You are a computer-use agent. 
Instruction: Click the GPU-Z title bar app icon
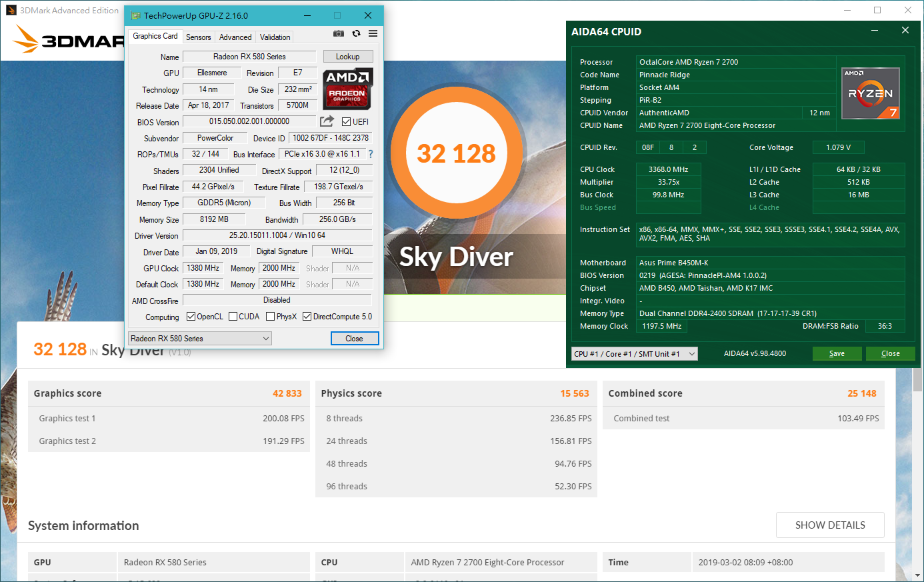(x=135, y=15)
